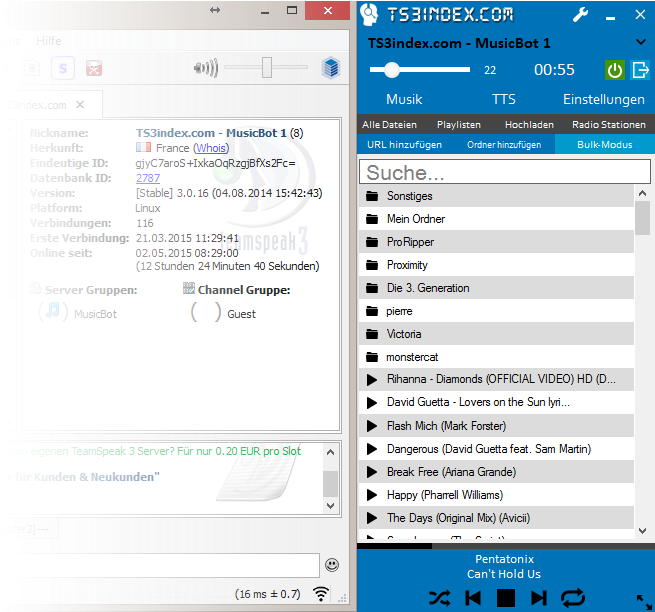Click the logout exit icon beside power button

(x=640, y=70)
